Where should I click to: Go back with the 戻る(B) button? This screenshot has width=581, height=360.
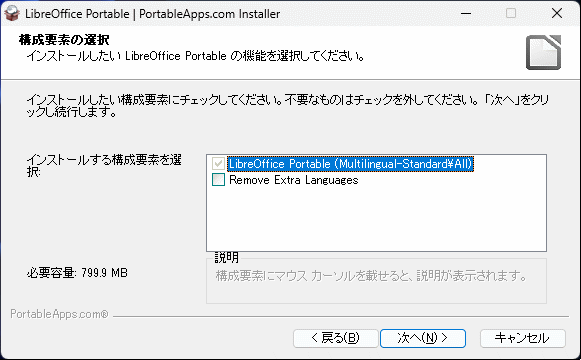(x=335, y=338)
